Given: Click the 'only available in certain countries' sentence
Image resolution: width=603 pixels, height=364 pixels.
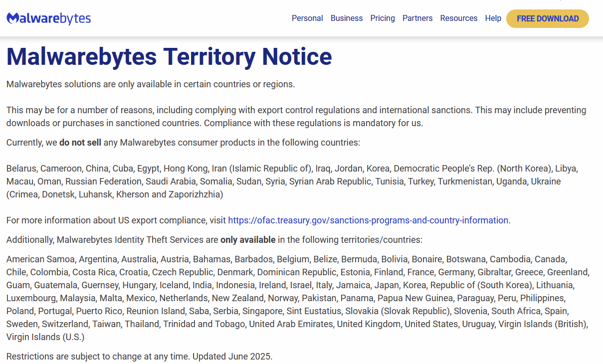Looking at the screenshot, I should pyautogui.click(x=151, y=84).
